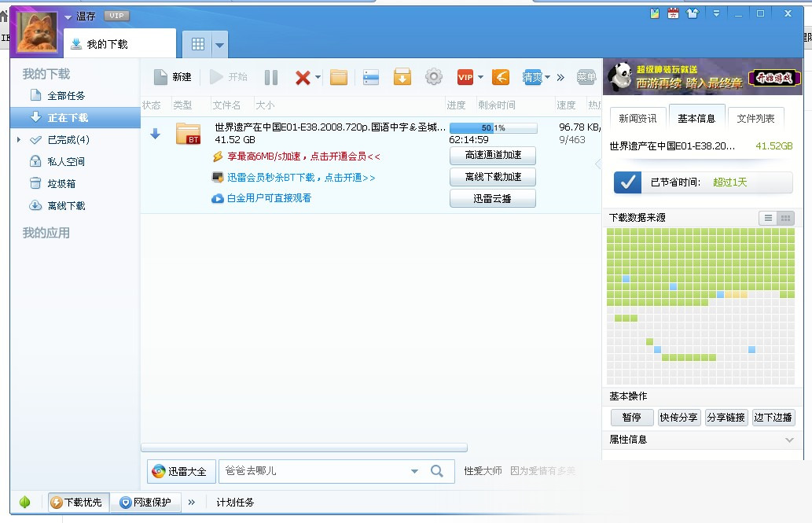Click the 新建 new task button
This screenshot has width=812, height=523.
coord(173,77)
